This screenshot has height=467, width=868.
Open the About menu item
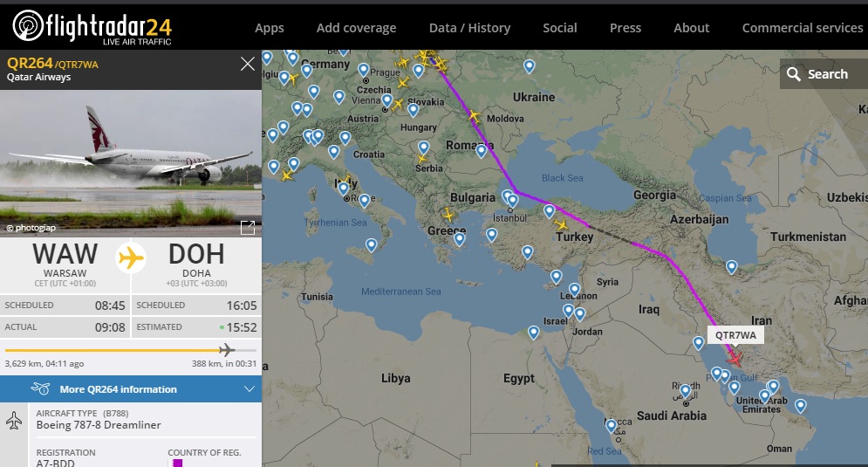[691, 28]
